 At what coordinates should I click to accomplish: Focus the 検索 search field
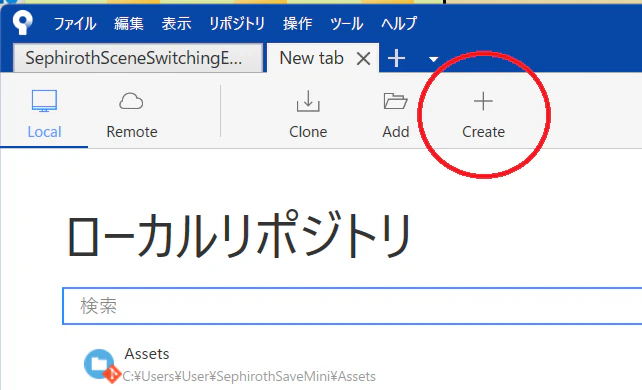coord(352,306)
